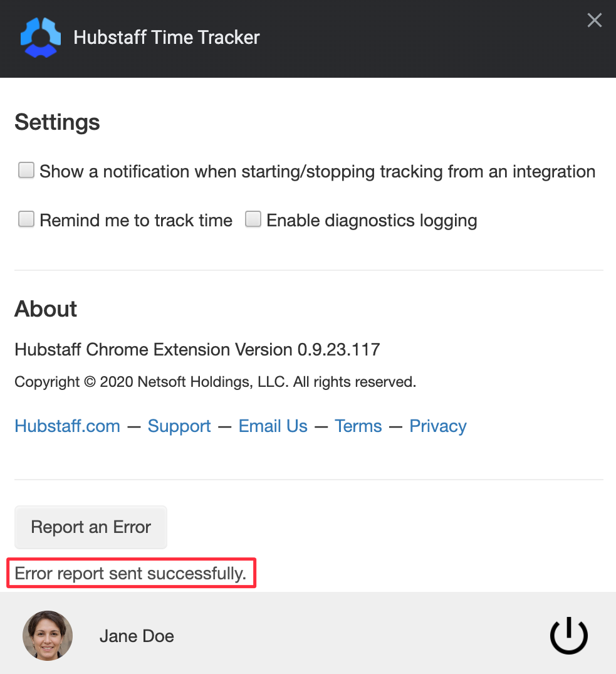The height and width of the screenshot is (674, 616).
Task: Check the Enable diagnostics logging box
Action: click(x=253, y=219)
